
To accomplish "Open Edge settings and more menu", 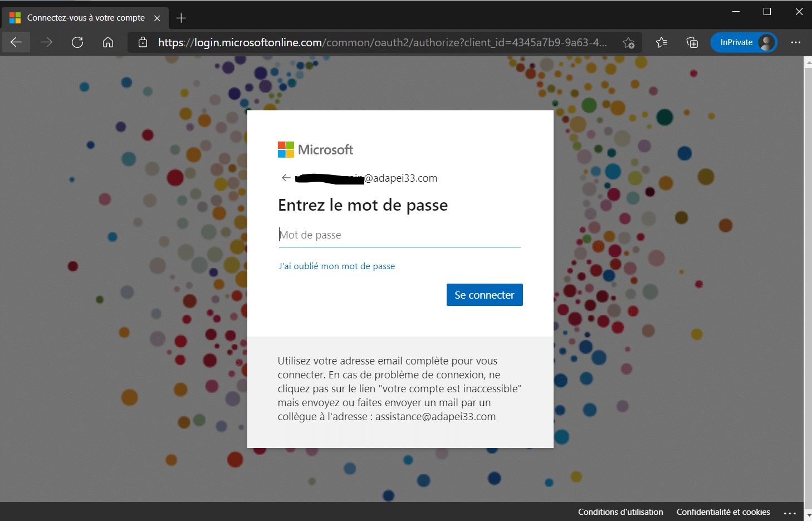I will 796,42.
